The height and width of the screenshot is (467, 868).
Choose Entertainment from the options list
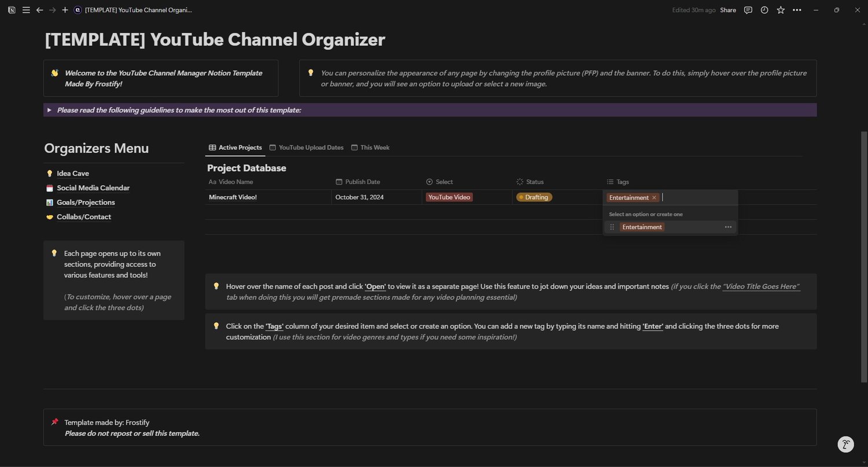click(642, 227)
